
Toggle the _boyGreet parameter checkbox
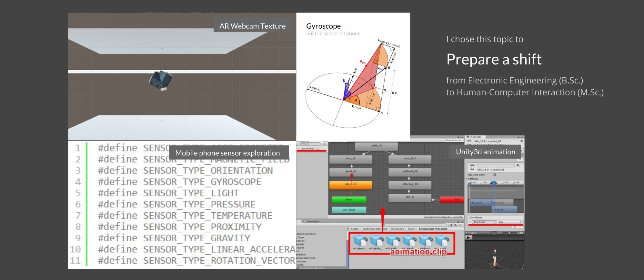point(318,149)
